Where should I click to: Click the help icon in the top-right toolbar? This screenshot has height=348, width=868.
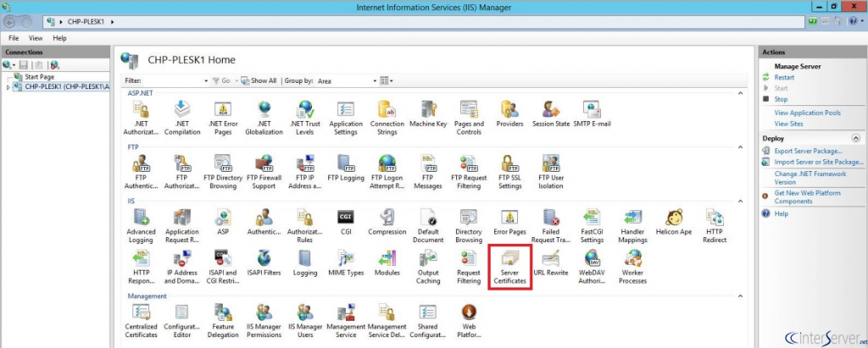pyautogui.click(x=853, y=22)
